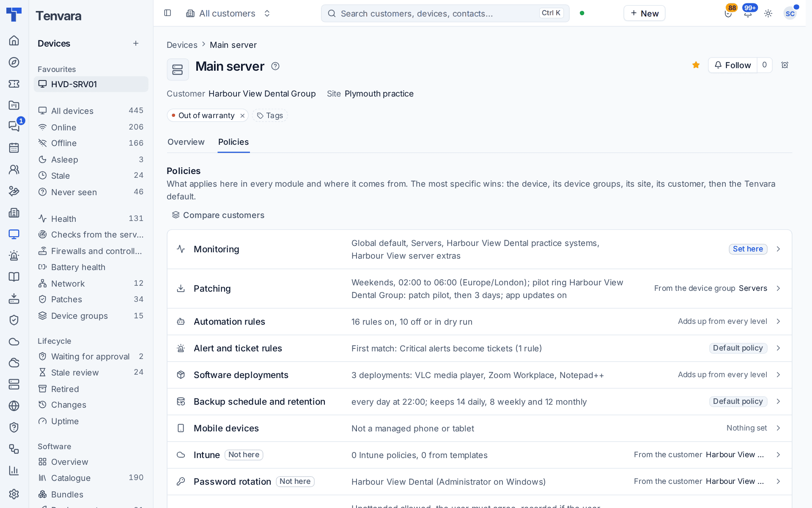Click Compare customers
812x508 pixels.
(218, 215)
